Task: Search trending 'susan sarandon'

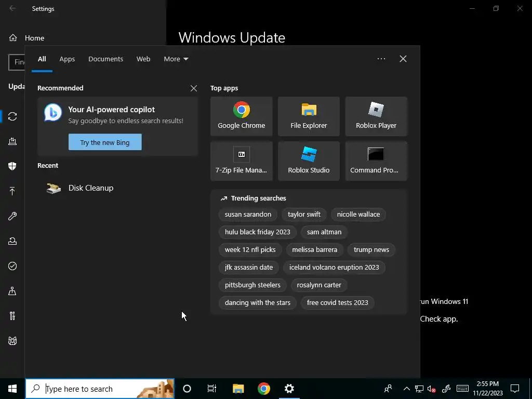Action: pos(248,215)
